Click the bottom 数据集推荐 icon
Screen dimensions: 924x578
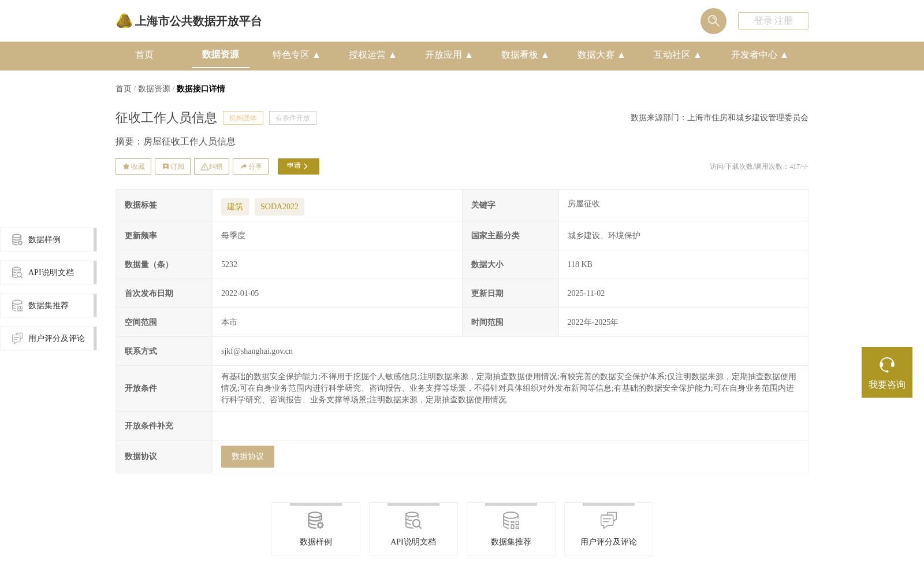point(511,520)
